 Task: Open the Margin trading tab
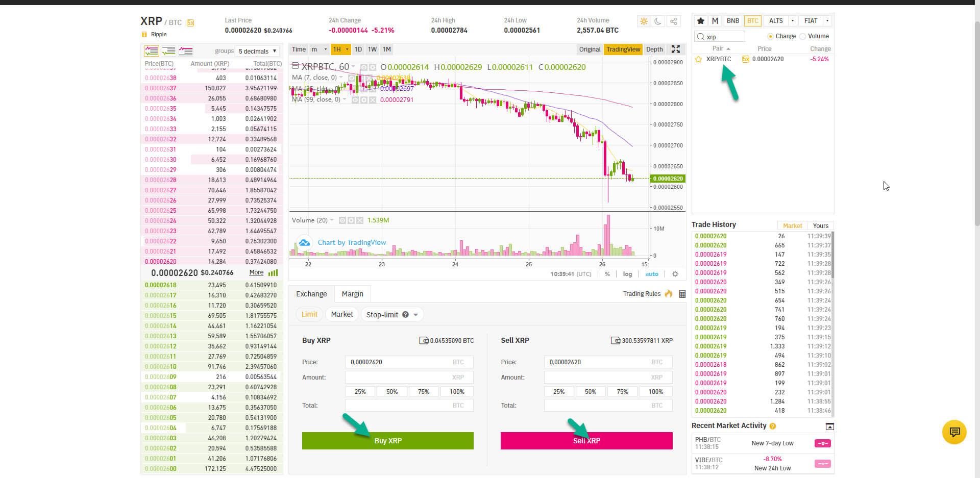coord(352,294)
